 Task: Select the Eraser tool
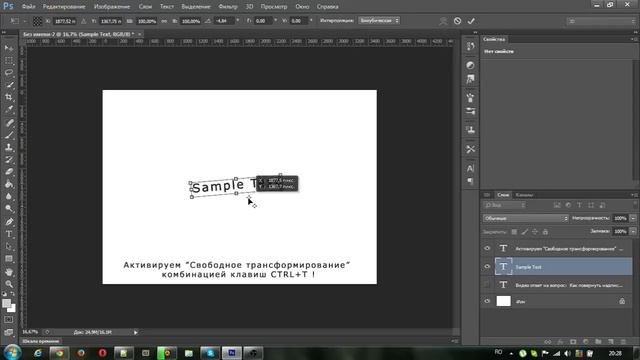[9, 172]
